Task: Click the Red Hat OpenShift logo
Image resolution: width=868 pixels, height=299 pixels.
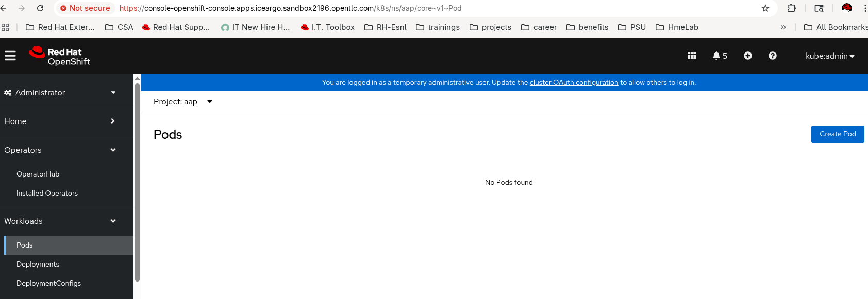Action: 60,56
